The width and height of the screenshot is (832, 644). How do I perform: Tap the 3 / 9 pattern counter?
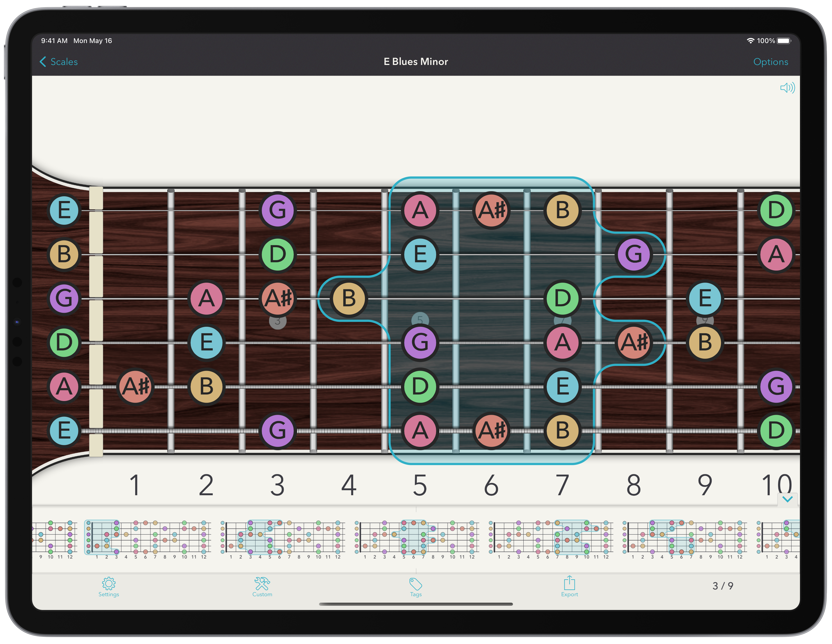(x=723, y=586)
